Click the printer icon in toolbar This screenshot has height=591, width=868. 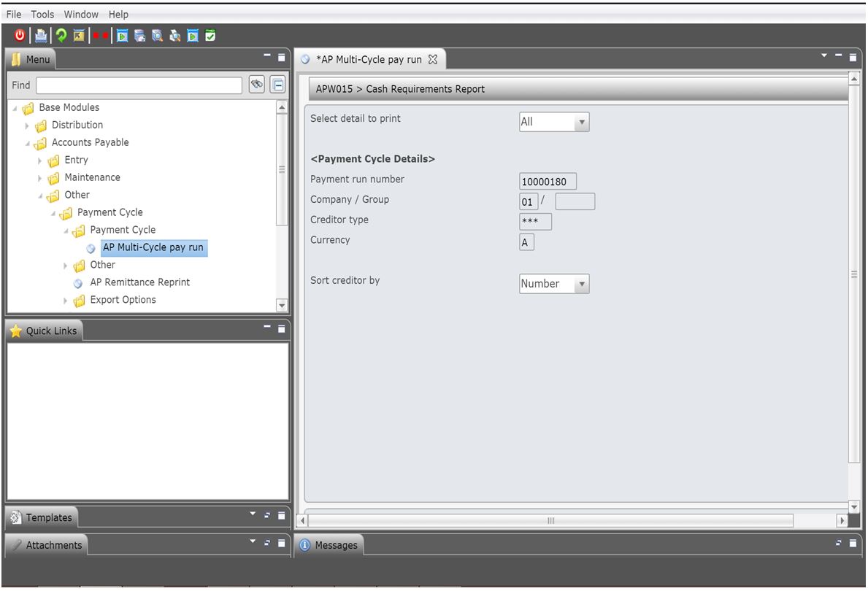[x=40, y=36]
